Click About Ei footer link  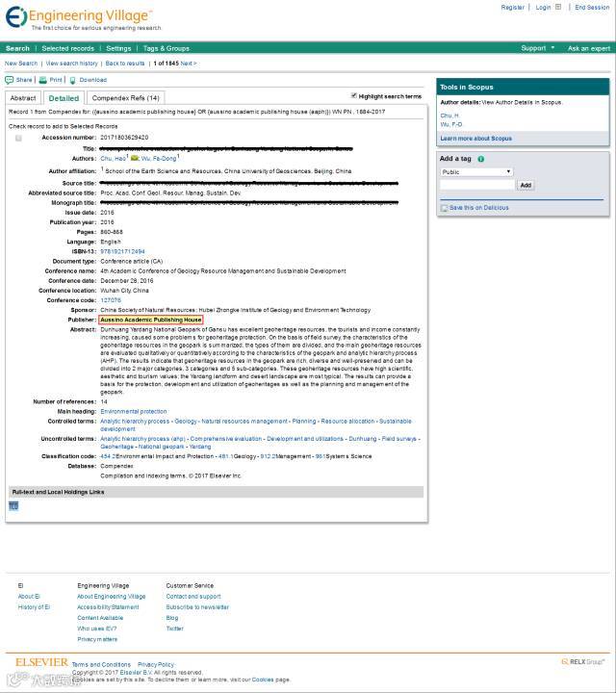click(x=29, y=596)
